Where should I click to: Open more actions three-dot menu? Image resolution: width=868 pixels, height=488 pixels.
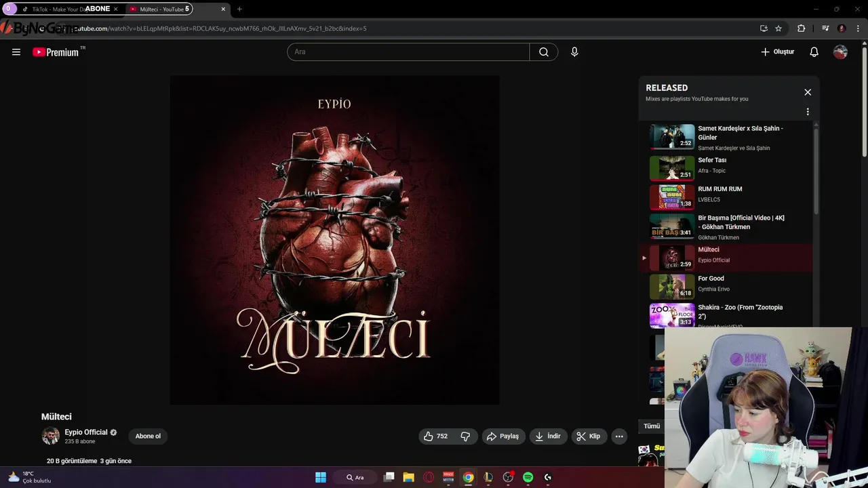click(619, 436)
